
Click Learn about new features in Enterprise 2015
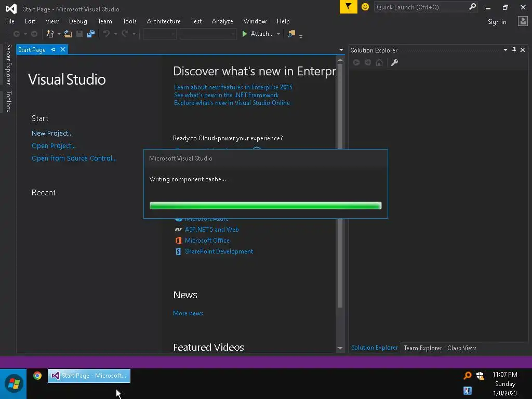(x=233, y=87)
